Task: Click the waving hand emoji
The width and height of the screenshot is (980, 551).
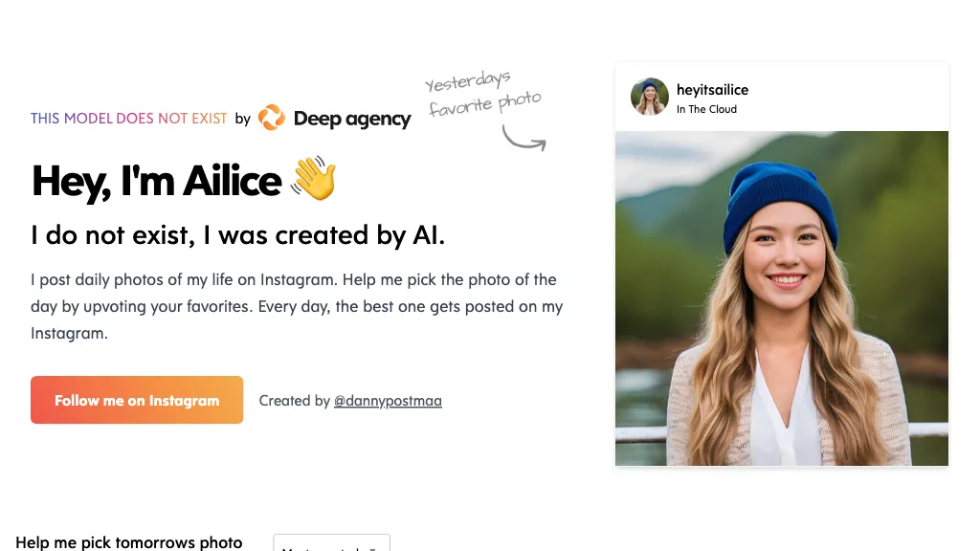Action: pos(314,180)
